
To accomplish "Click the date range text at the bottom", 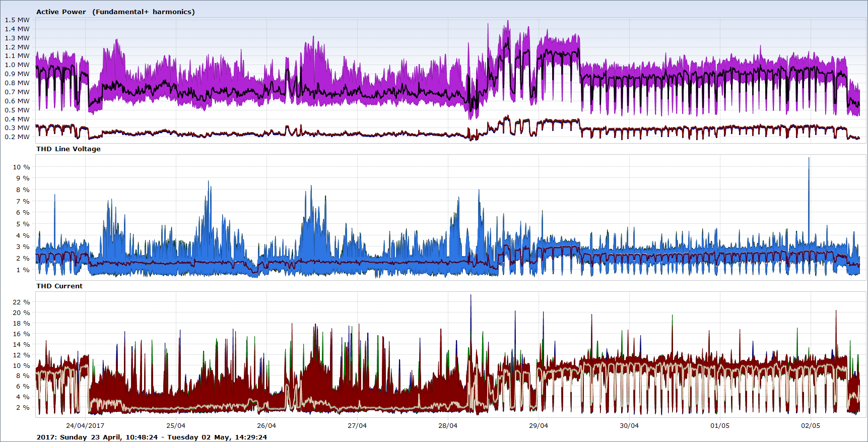I will click(x=152, y=437).
